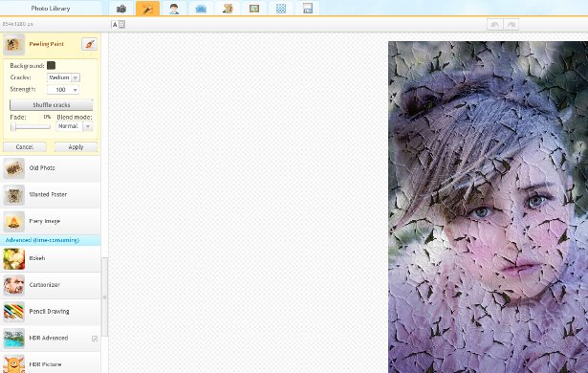Click the image size px text
Viewport: 588px width, 373px height.
click(x=18, y=24)
